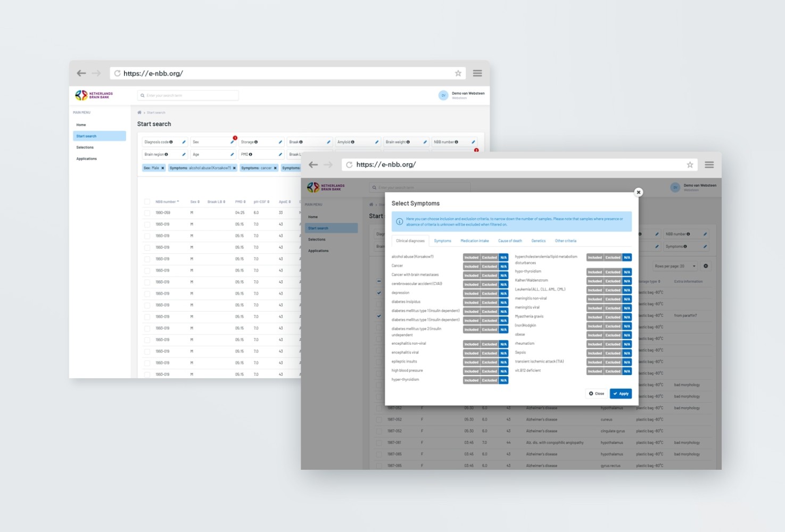Reload the page in the rear browser window
The width and height of the screenshot is (785, 532).
click(x=118, y=73)
